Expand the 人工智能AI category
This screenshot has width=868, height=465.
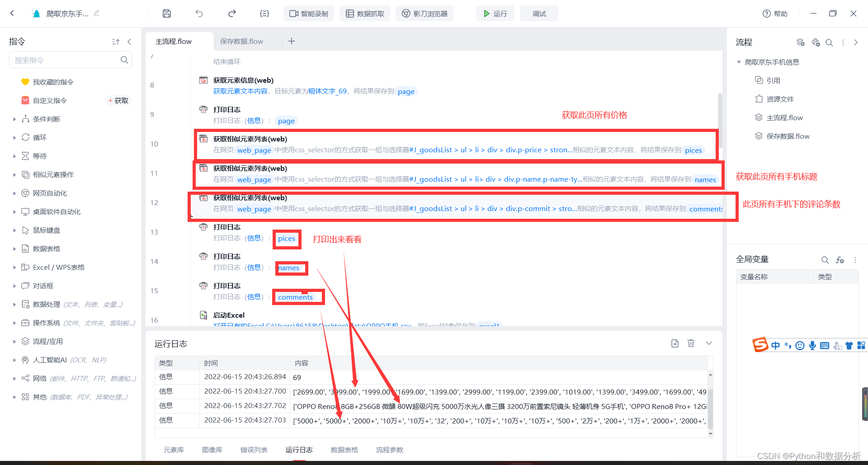click(x=14, y=360)
